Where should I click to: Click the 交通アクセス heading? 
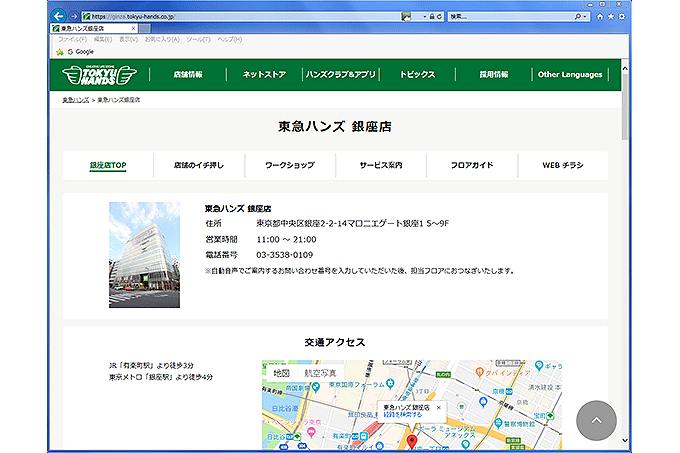(x=335, y=342)
